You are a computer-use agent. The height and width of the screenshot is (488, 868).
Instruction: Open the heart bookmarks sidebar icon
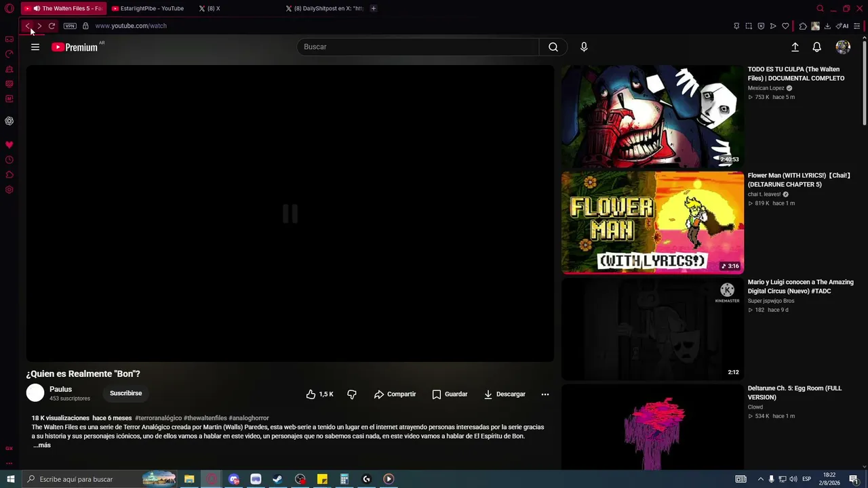pos(9,145)
